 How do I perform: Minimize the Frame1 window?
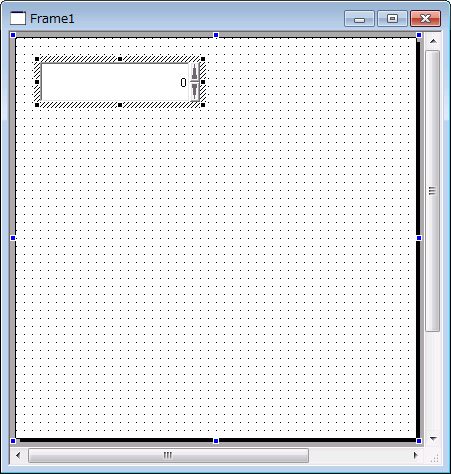pos(359,18)
